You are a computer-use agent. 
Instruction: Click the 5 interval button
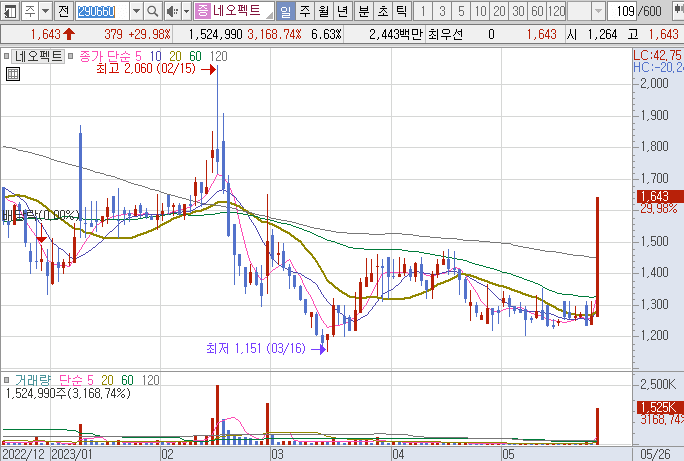[x=461, y=11]
